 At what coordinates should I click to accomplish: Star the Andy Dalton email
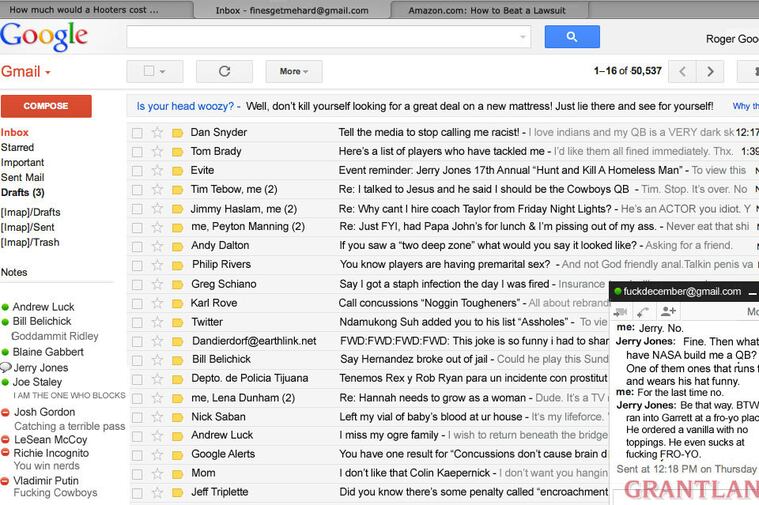(x=157, y=246)
